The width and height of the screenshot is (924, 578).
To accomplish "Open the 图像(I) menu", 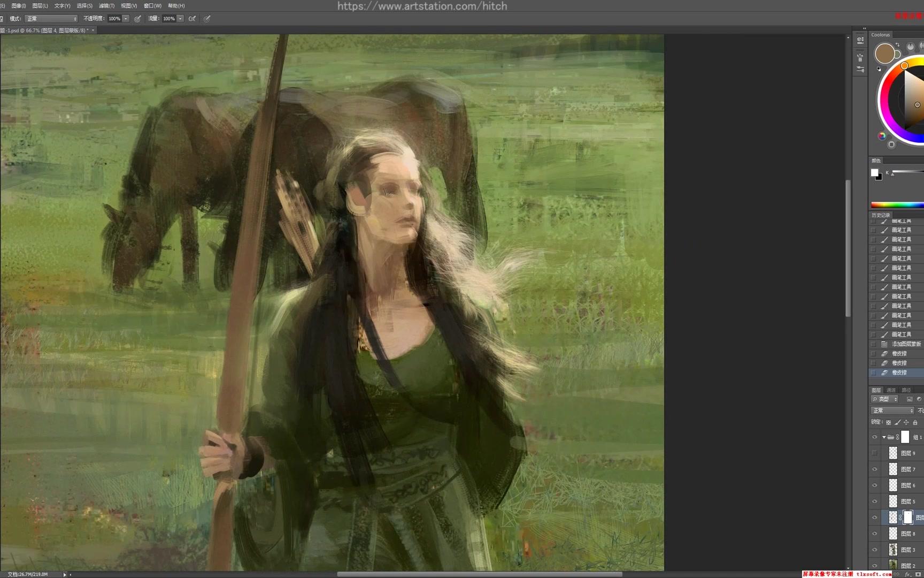I will [x=19, y=6].
